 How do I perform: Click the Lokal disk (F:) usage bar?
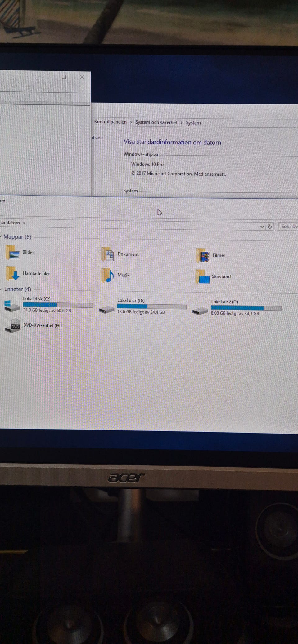[246, 308]
